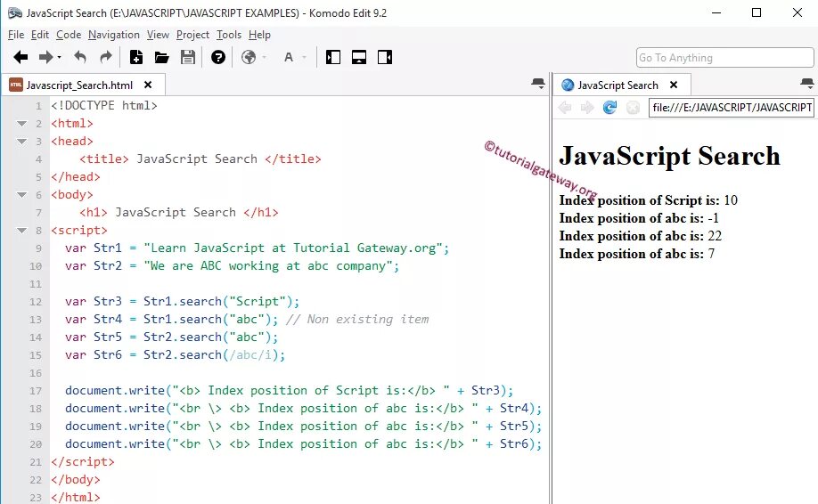Image resolution: width=818 pixels, height=504 pixels.
Task: Open the Help menu
Action: [x=259, y=35]
